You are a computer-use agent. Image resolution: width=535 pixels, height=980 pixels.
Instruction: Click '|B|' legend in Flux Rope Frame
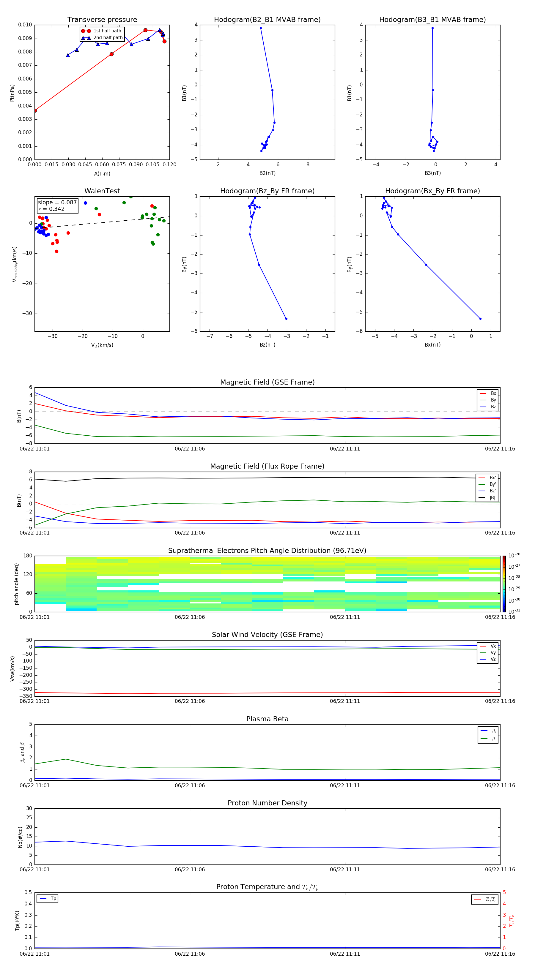pyautogui.click(x=487, y=498)
